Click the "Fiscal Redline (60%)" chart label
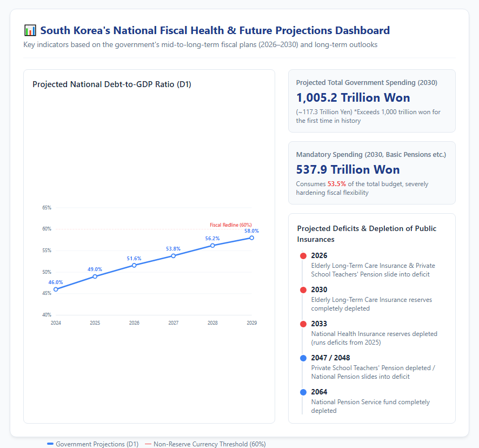This screenshot has width=479, height=448. [231, 225]
